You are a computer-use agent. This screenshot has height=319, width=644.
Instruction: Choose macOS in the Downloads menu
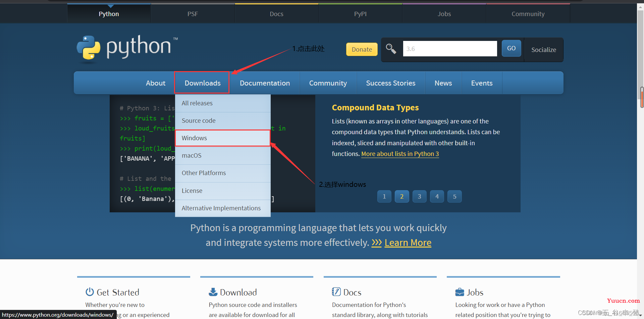(x=223, y=156)
